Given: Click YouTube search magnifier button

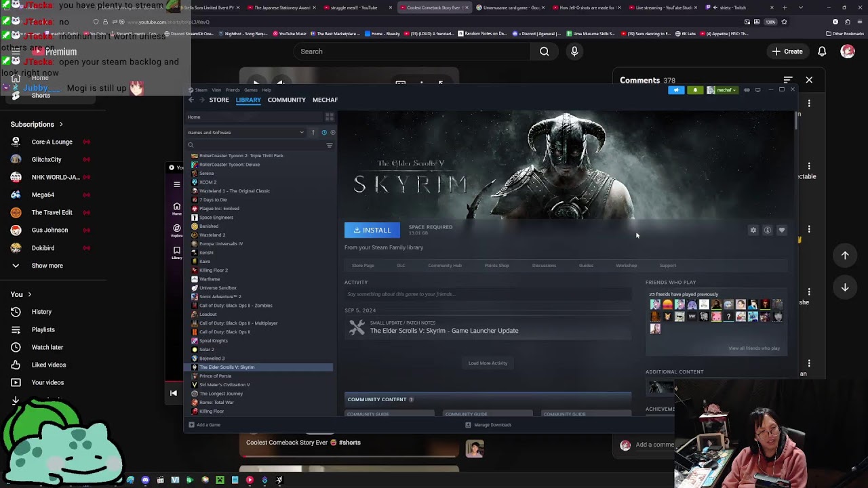Looking at the screenshot, I should tap(544, 52).
